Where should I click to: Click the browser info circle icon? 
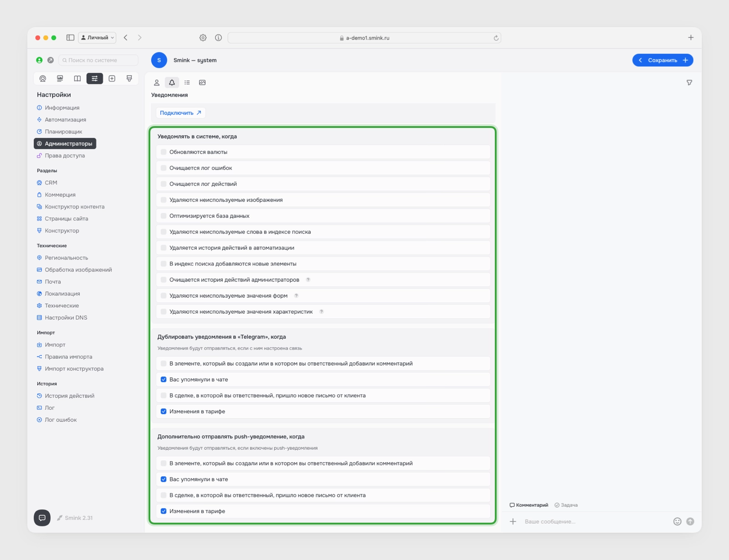[218, 38]
